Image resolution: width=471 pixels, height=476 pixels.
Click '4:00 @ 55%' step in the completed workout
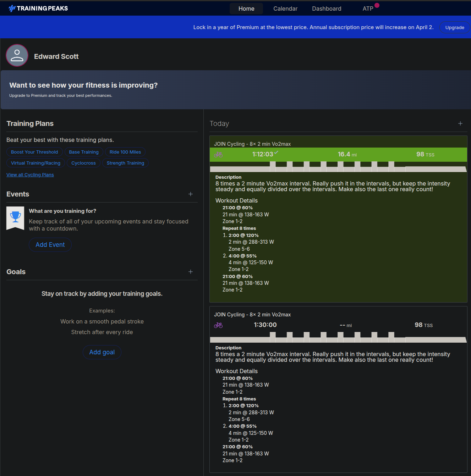point(242,256)
